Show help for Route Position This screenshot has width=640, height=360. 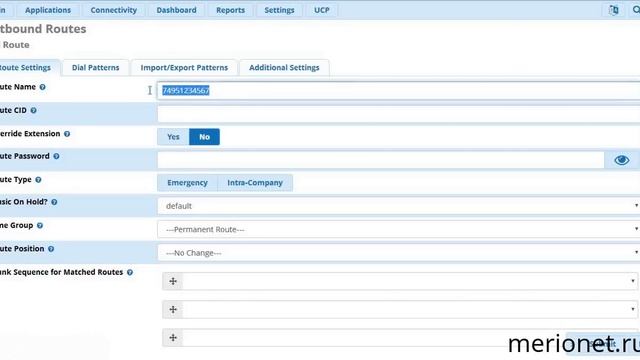[x=51, y=249]
